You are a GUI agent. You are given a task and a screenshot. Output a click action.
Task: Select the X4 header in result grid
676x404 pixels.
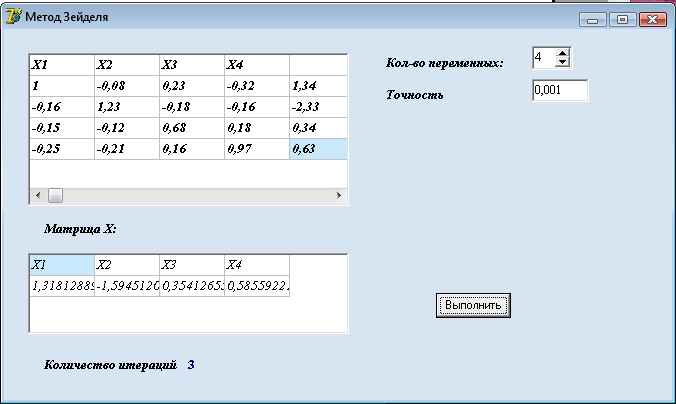click(x=257, y=265)
